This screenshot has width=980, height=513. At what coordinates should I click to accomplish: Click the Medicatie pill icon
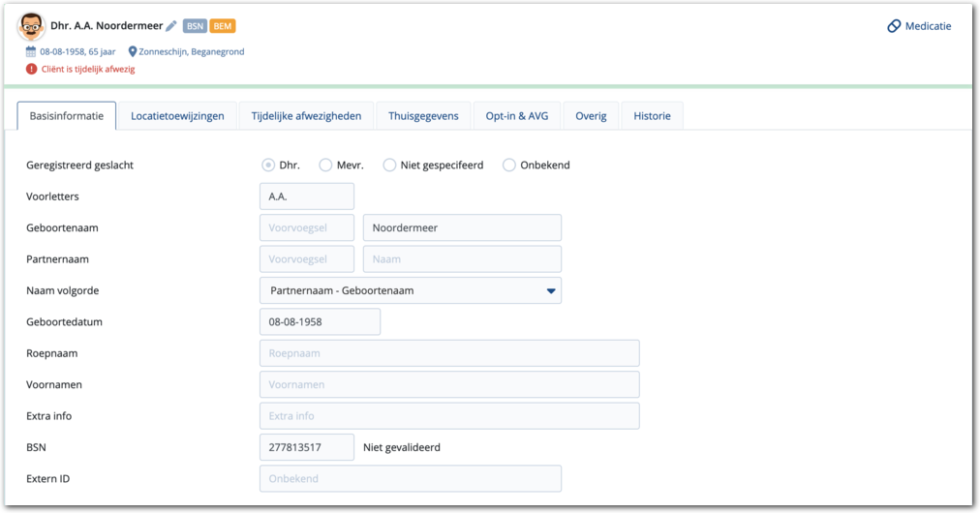(x=894, y=26)
